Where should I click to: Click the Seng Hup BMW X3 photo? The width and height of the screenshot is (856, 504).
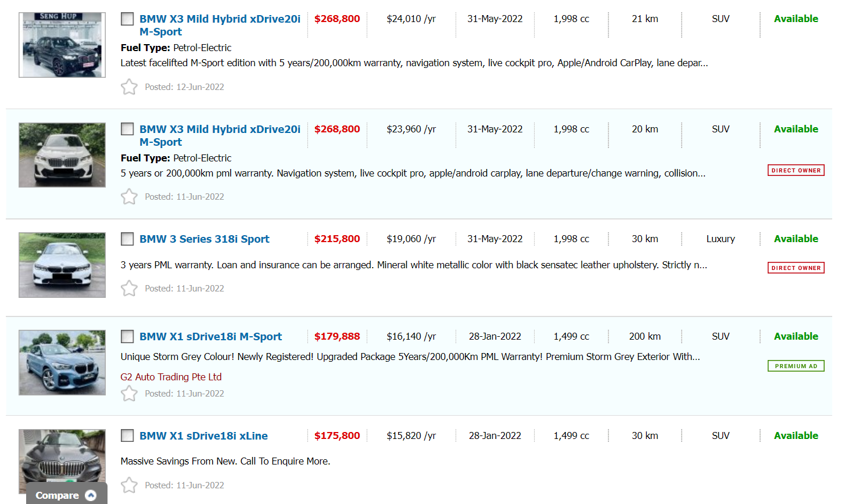pyautogui.click(x=62, y=45)
